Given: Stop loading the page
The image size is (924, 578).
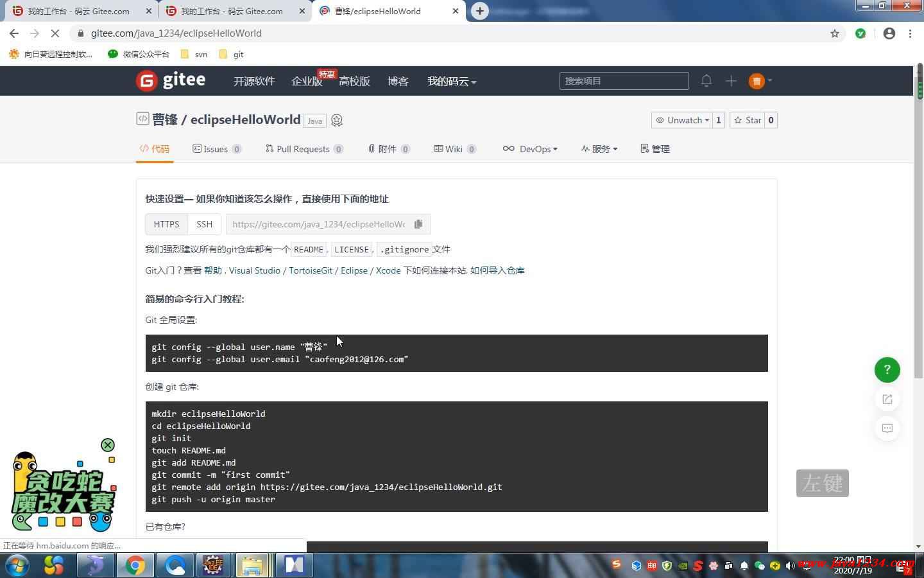Looking at the screenshot, I should 55,33.
